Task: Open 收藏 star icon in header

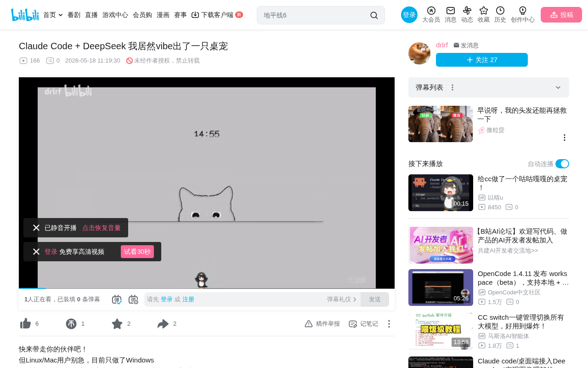Action: pyautogui.click(x=484, y=15)
